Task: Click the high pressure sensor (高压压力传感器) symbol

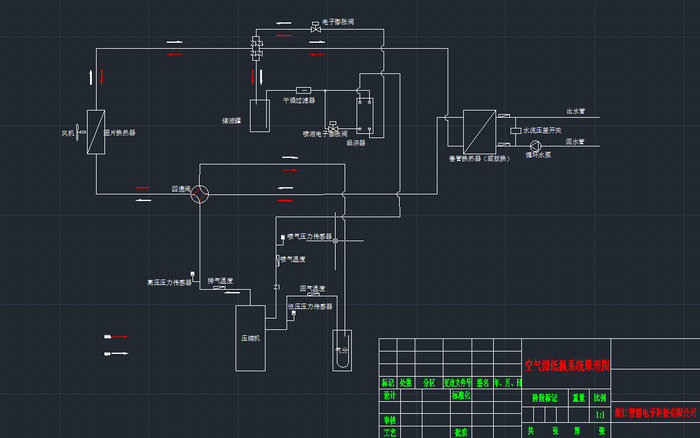Action: tap(200, 282)
